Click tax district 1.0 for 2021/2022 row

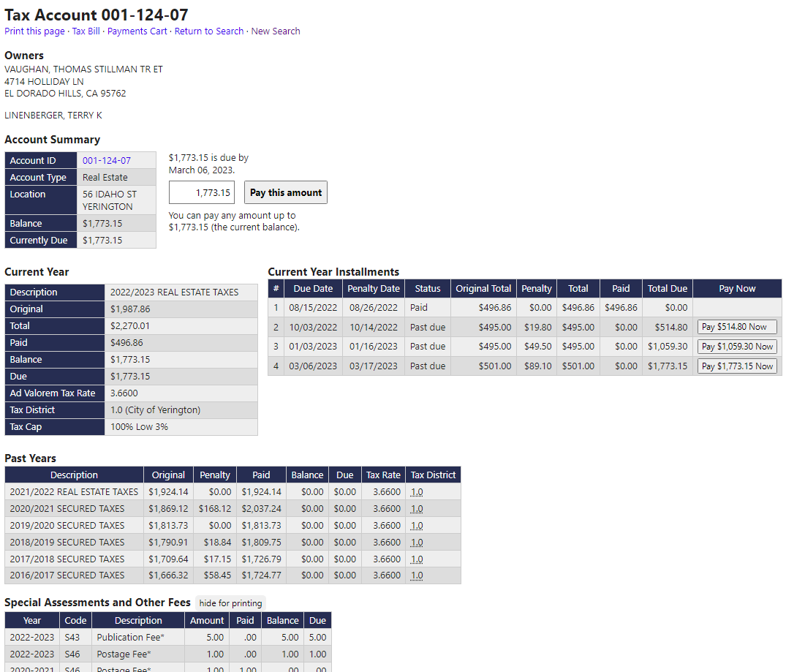coord(417,492)
